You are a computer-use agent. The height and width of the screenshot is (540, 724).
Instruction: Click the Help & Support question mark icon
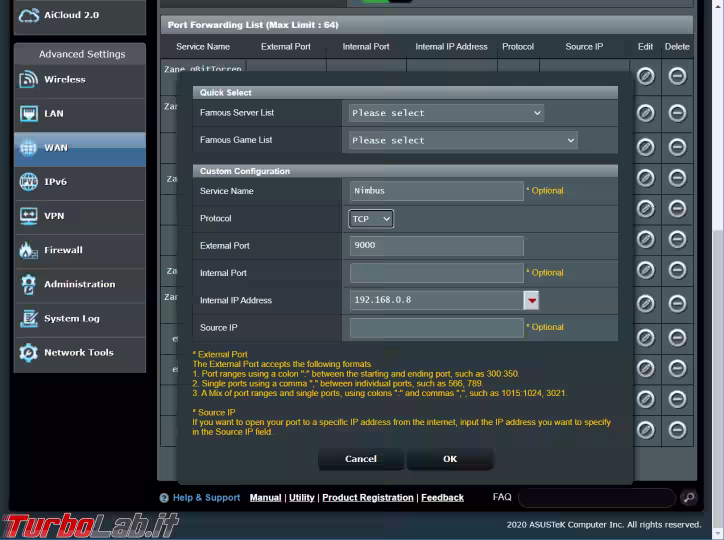[x=164, y=498]
